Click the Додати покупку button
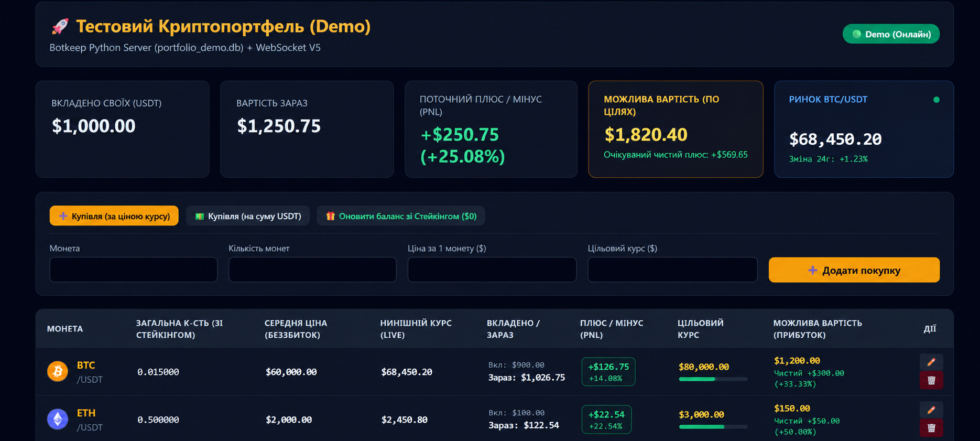This screenshot has width=980, height=441. (854, 270)
